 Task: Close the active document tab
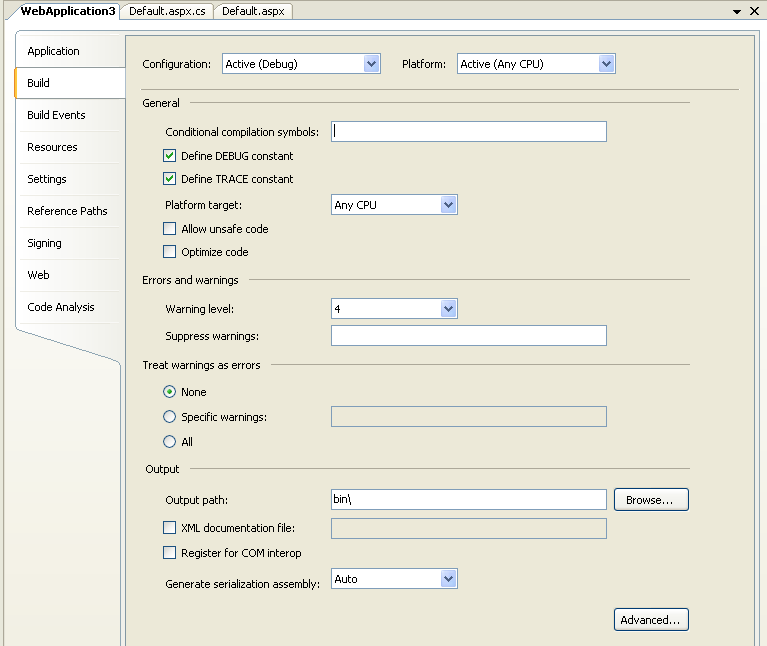[754, 11]
